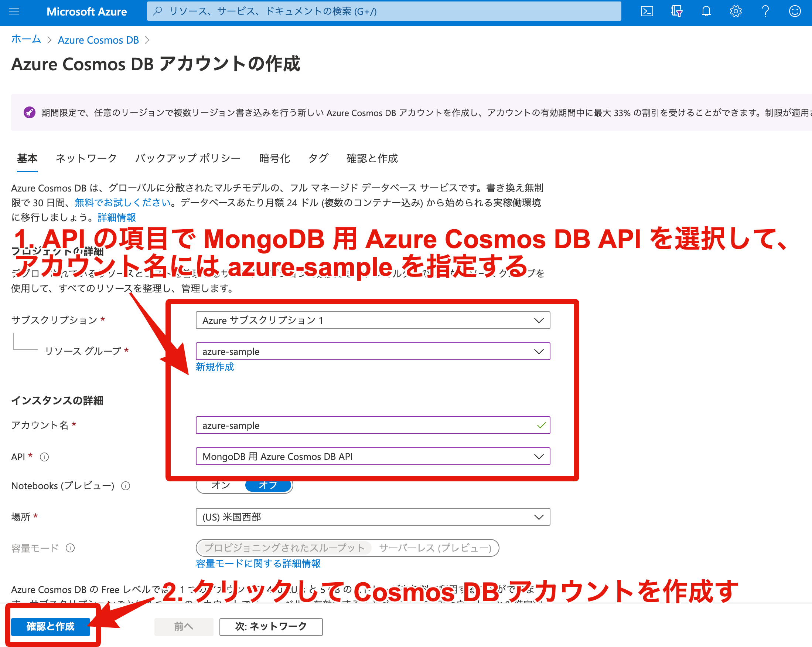
Task: Switch to the バックアップ ポリシー tab
Action: pyautogui.click(x=188, y=158)
